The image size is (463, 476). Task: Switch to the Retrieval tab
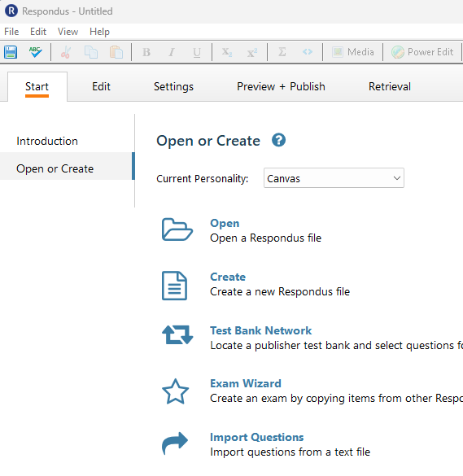pyautogui.click(x=390, y=86)
